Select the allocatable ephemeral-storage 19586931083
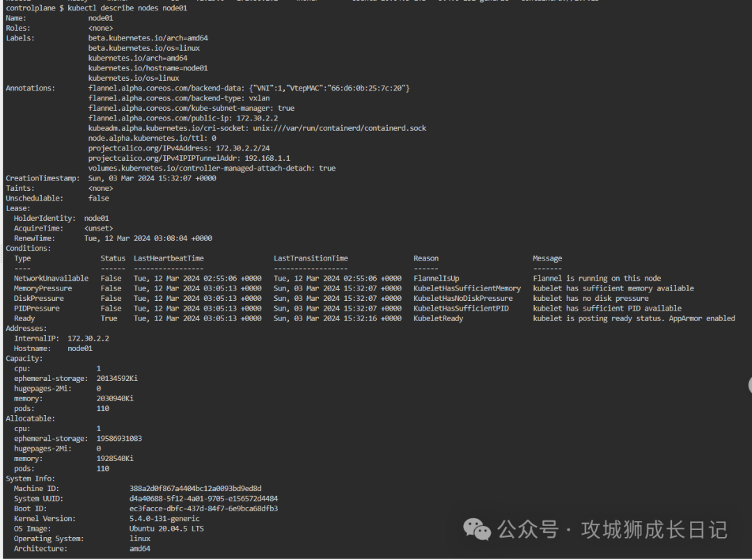The height and width of the screenshot is (560, 752). [119, 439]
